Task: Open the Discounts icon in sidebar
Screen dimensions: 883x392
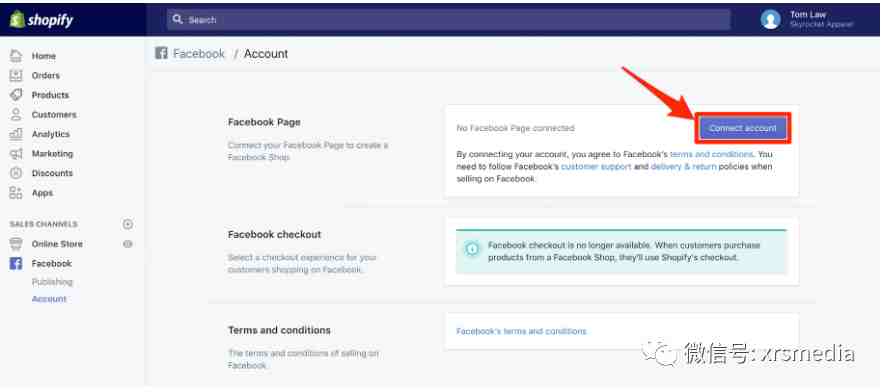Action: (16, 173)
